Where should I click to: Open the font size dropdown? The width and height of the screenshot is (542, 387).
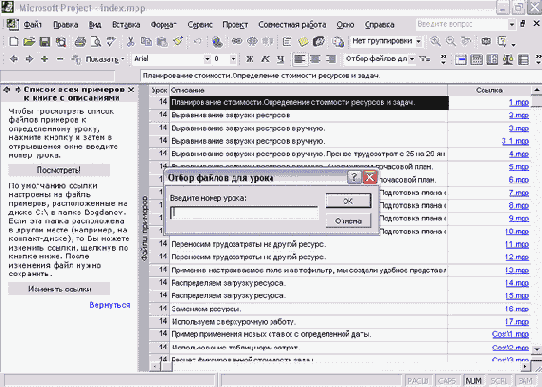click(233, 59)
